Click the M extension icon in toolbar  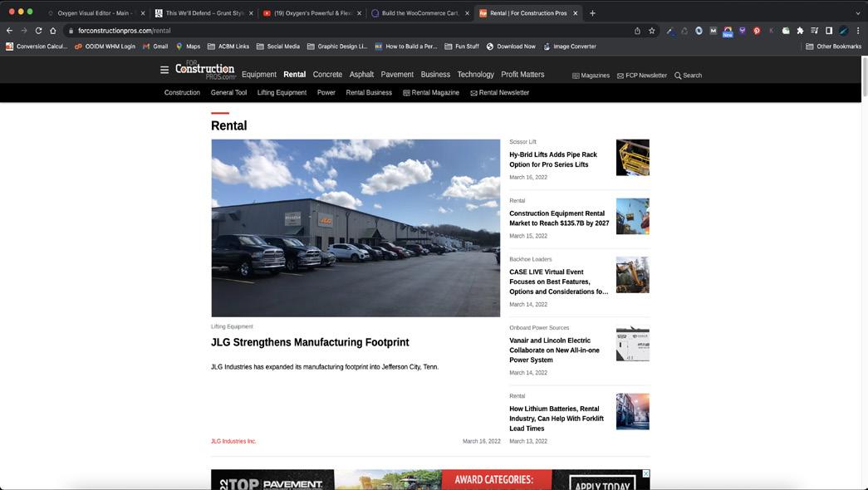713,31
